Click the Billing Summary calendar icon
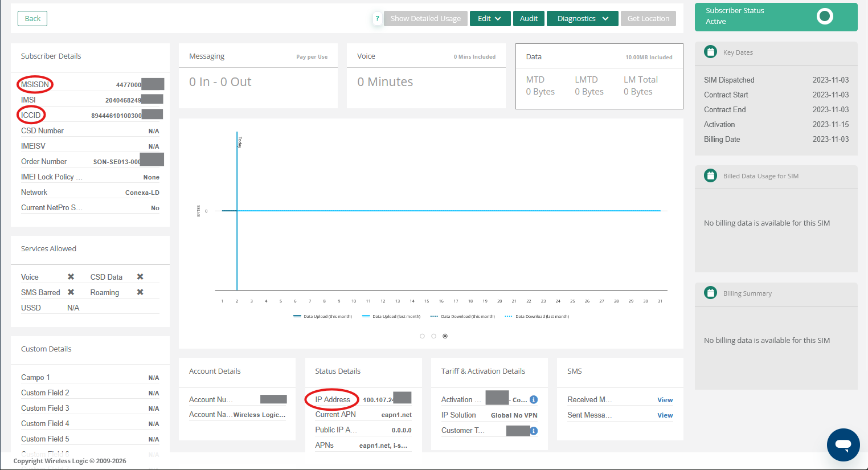Viewport: 868px width, 470px height. pos(710,293)
